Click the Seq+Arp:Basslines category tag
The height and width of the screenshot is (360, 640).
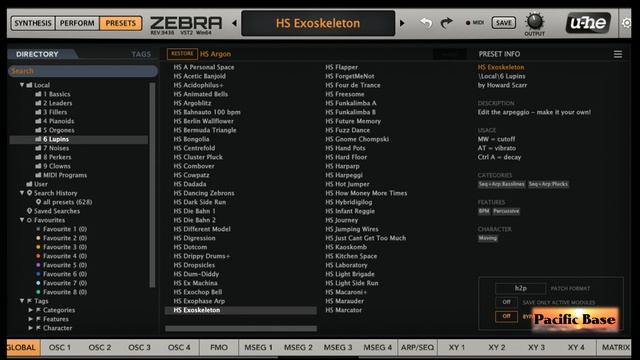point(502,184)
